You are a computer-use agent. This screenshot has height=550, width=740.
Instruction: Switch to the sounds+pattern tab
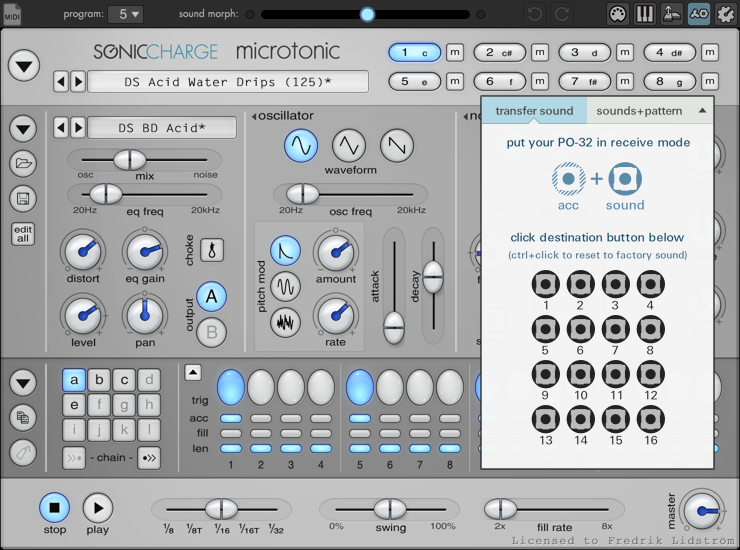coord(637,110)
